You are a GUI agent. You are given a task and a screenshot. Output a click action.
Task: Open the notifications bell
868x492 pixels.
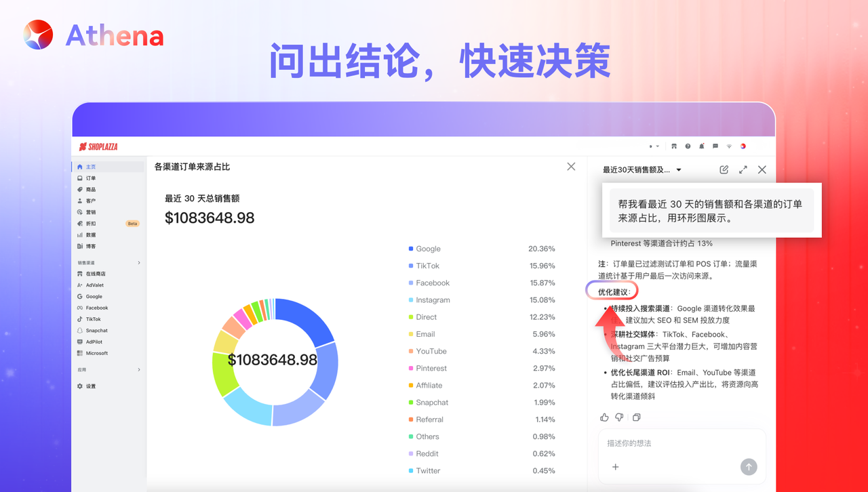tap(702, 146)
